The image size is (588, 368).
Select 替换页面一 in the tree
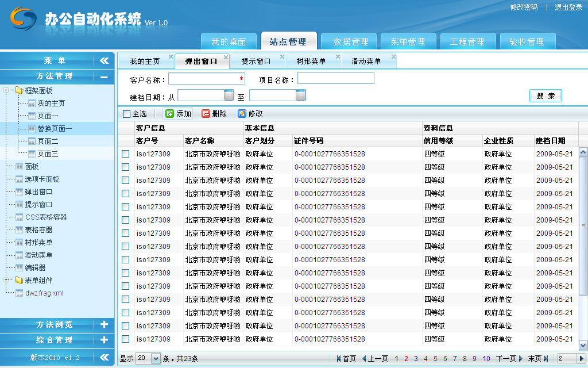point(55,128)
